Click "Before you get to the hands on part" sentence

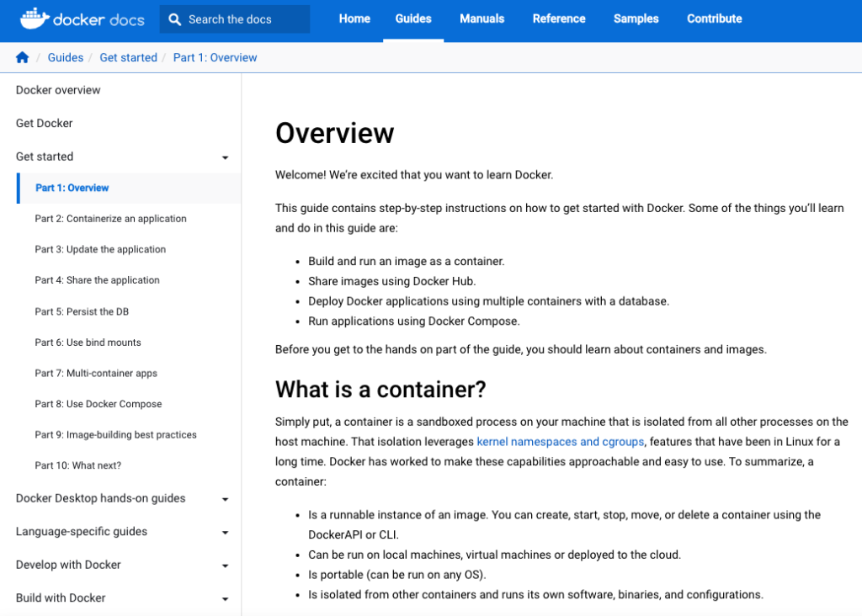[x=520, y=349]
